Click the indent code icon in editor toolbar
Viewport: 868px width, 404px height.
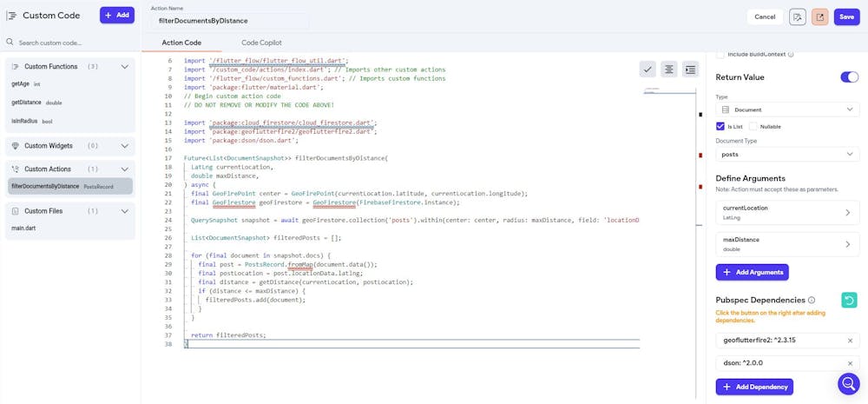(690, 70)
